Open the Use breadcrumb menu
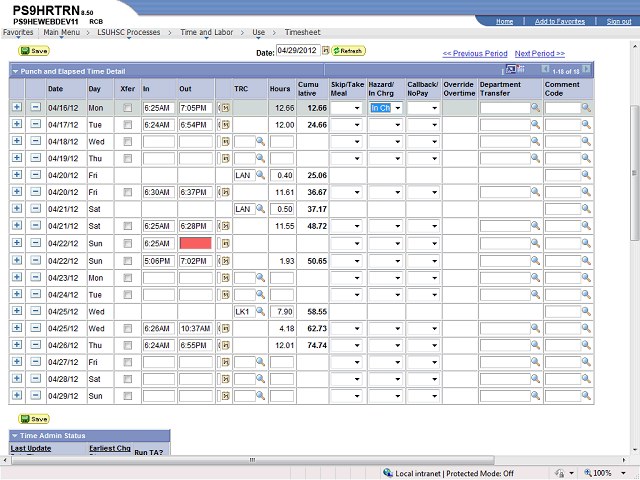 [x=258, y=32]
